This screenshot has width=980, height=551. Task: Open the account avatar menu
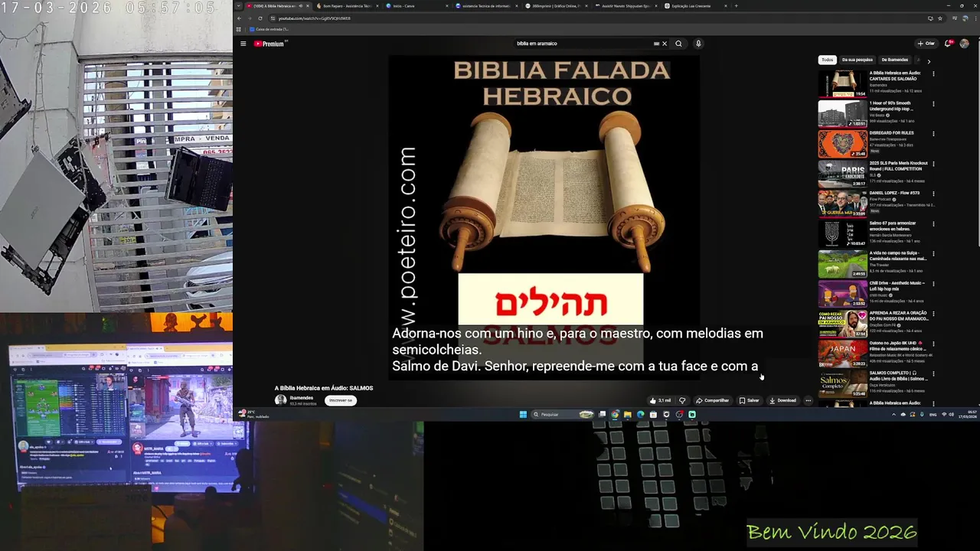pos(964,44)
